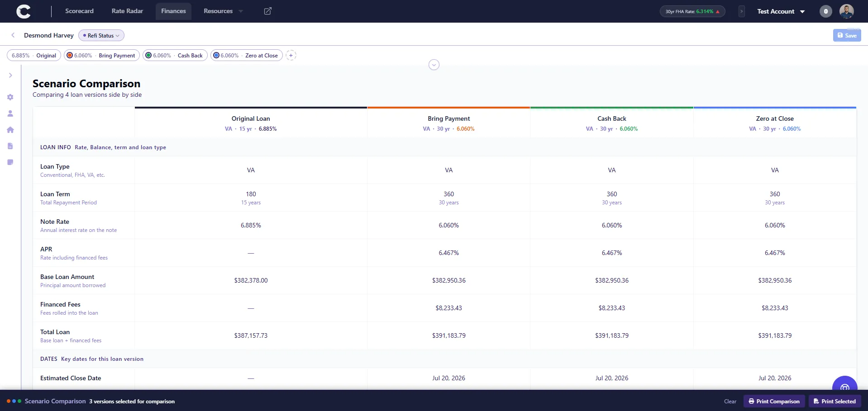Click the app logo in the top bar
Screen dimensions: 868x411
[x=24, y=11]
